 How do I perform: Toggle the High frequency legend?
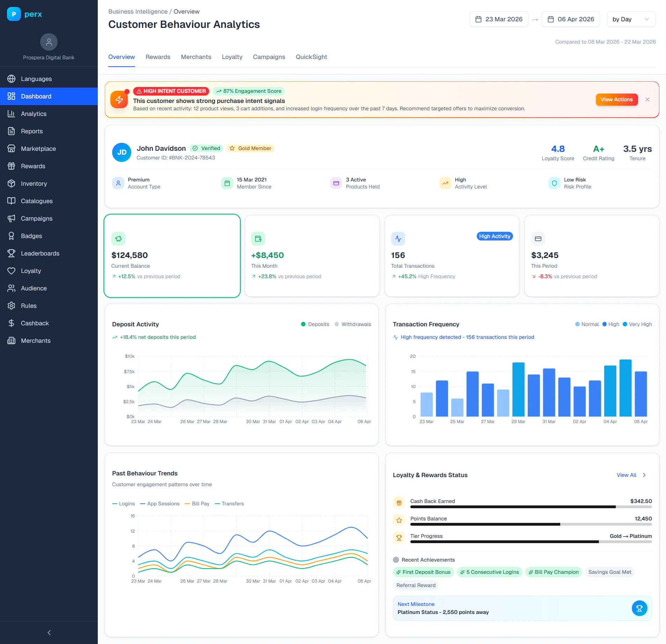pyautogui.click(x=611, y=324)
